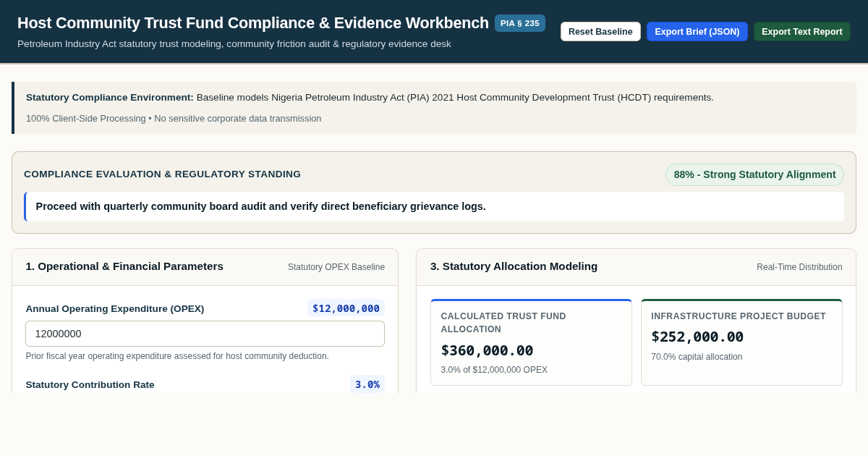This screenshot has width=868, height=456.
Task: Click the Annual Operating Expenditure (OPEX) label
Action: coord(115,309)
